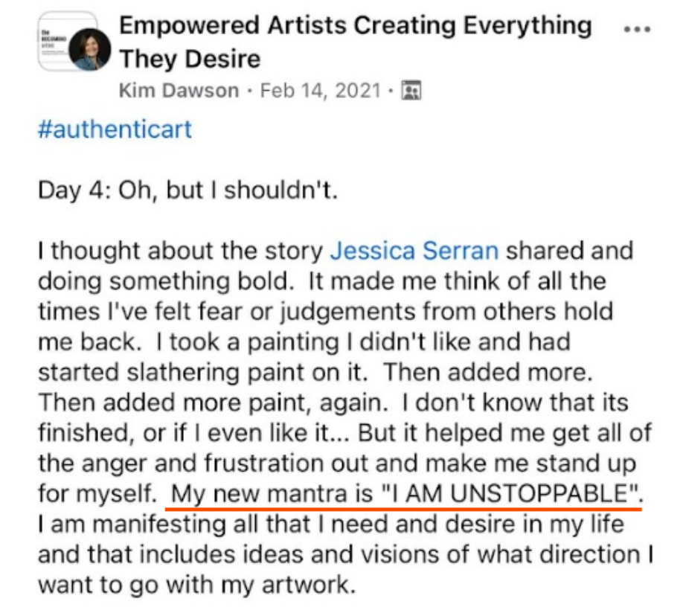The width and height of the screenshot is (683, 616).
Task: Open the Jessica Serran tagged profile link
Action: 414,251
